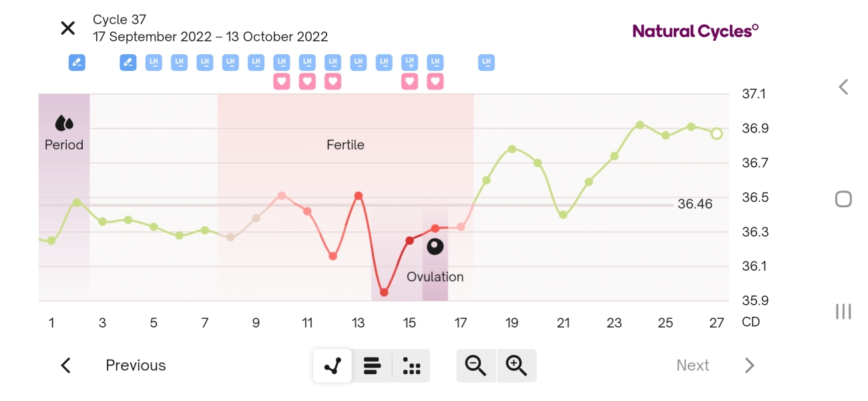Screen dimensions: 868x401
Task: Zoom out on the cycle chart
Action: pos(476,366)
